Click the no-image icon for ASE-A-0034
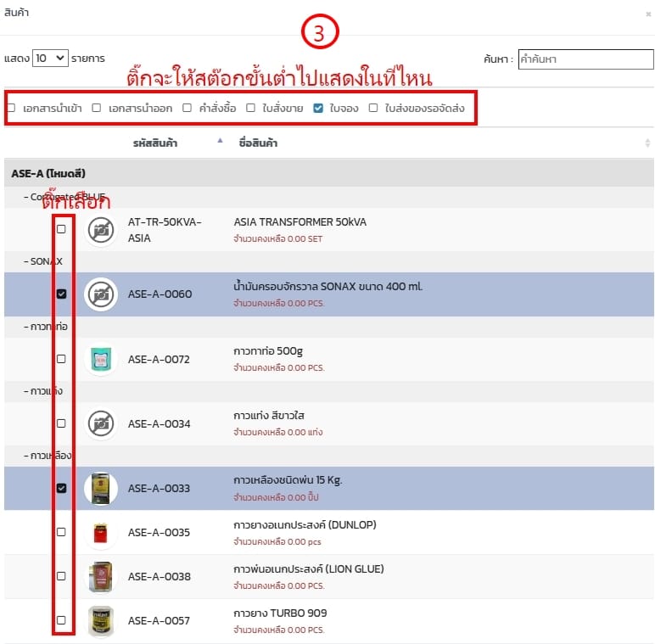This screenshot has width=655, height=644. click(x=101, y=423)
